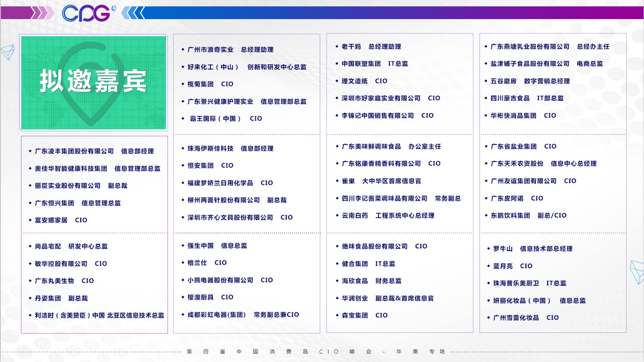Viewport: 644px width, 362px height.
Task: Click the row 盐津铺子食品股份有限公司 电商总监
Action: pos(544,64)
